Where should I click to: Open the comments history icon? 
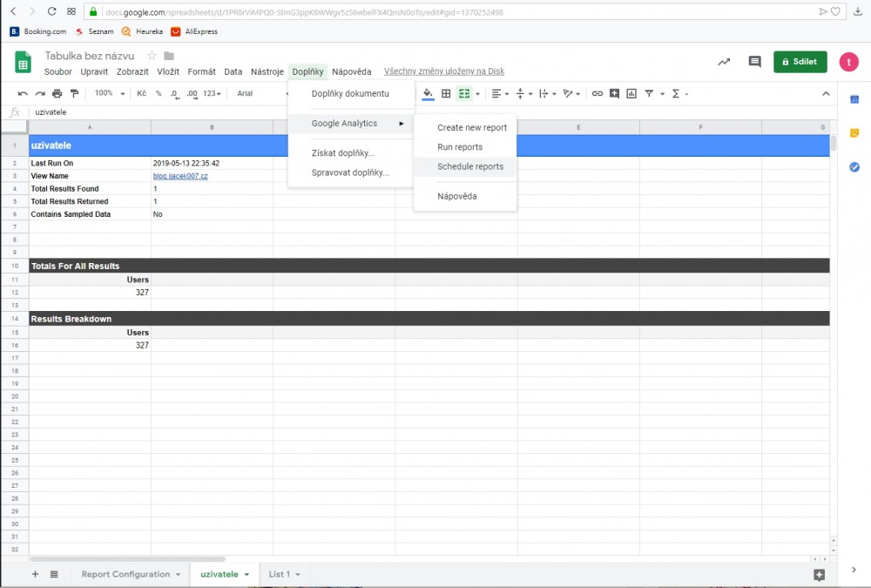point(754,62)
